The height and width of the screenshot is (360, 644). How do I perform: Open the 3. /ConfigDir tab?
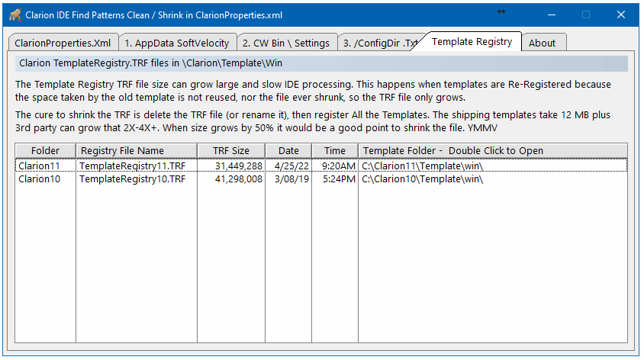(x=380, y=43)
